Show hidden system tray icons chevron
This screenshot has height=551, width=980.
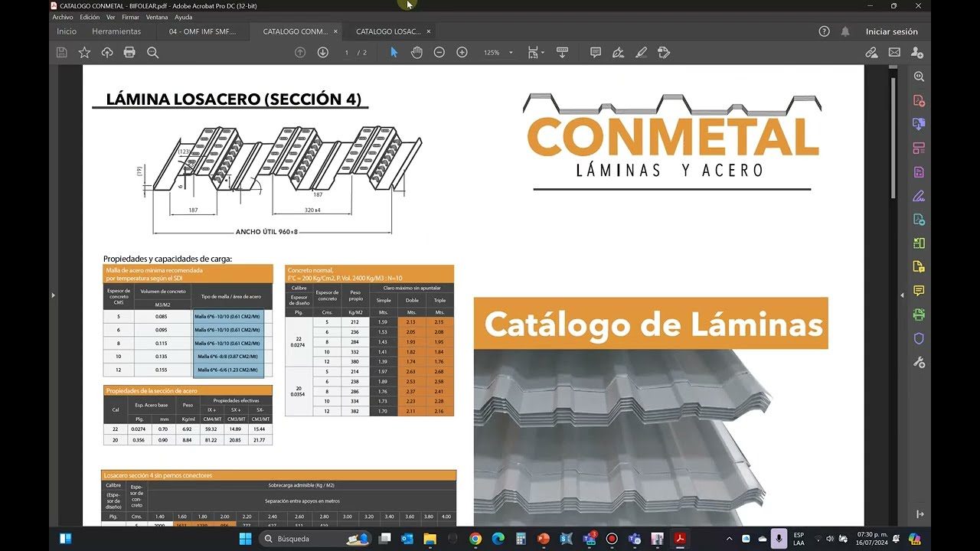[x=729, y=539]
